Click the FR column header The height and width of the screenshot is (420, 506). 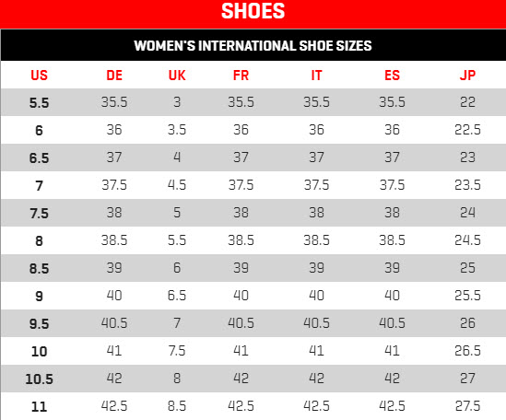(241, 76)
